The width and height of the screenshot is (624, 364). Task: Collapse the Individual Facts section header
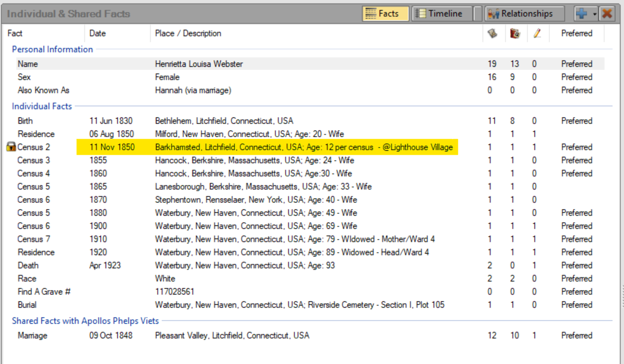point(42,106)
